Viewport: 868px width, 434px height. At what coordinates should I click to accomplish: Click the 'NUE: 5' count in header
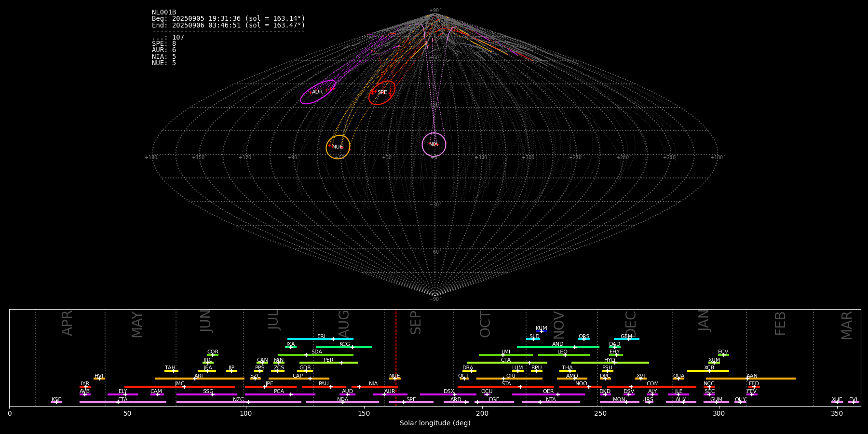[164, 63]
